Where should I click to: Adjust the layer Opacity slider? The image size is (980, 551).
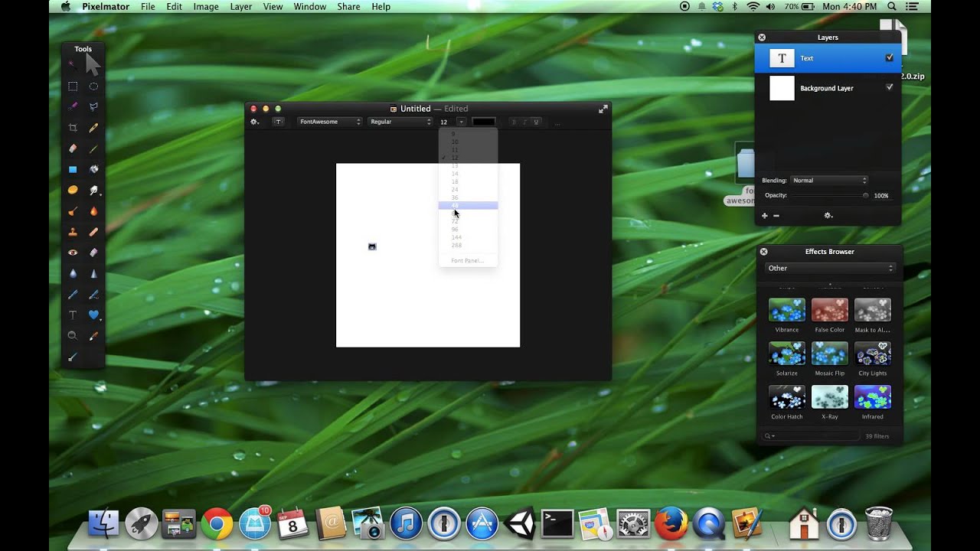828,195
